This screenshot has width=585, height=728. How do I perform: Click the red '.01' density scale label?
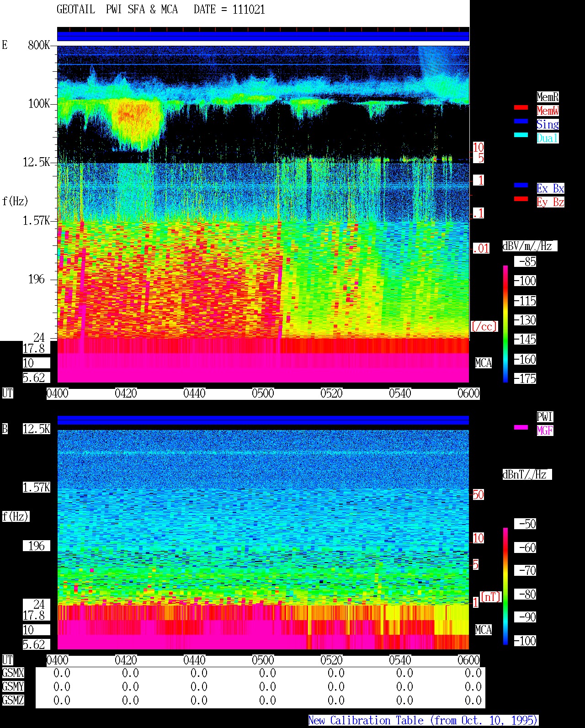tap(481, 249)
